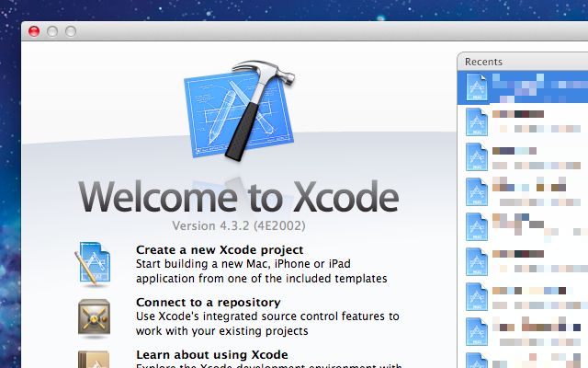Click the "Welcome to Xcode" heading
Viewport: 588px width, 368px height.
[x=239, y=197]
